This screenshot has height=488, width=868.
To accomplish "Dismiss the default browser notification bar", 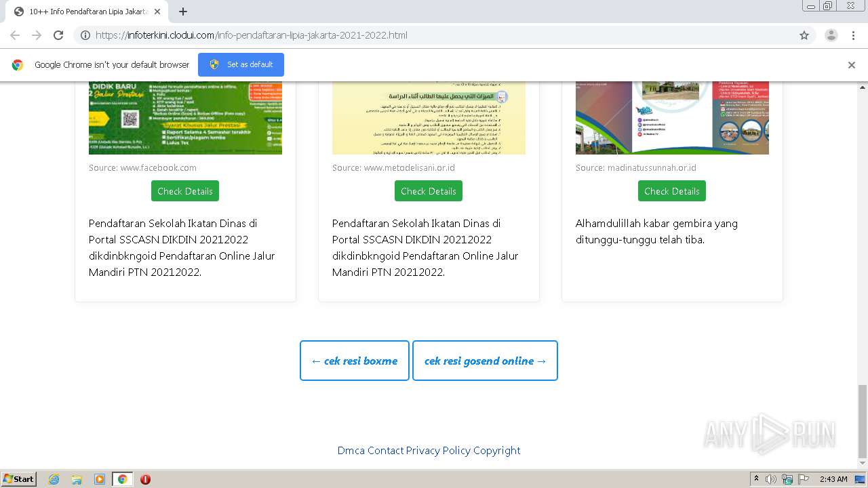I will (852, 65).
